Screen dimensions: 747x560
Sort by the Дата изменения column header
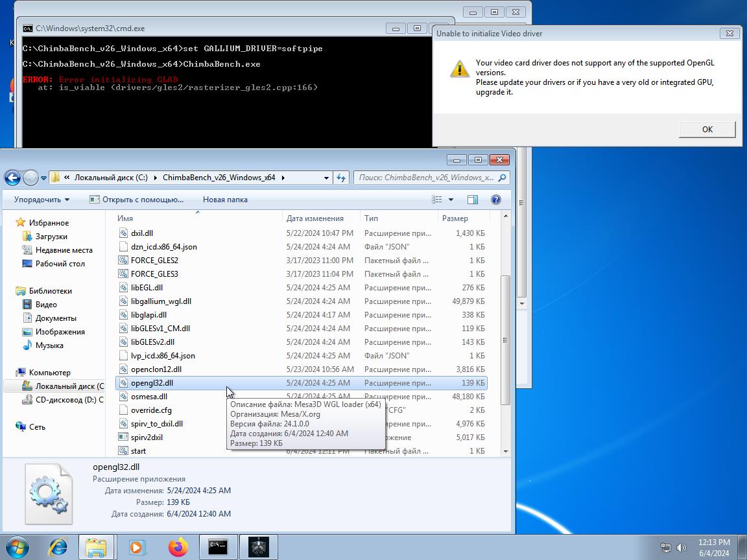click(320, 218)
